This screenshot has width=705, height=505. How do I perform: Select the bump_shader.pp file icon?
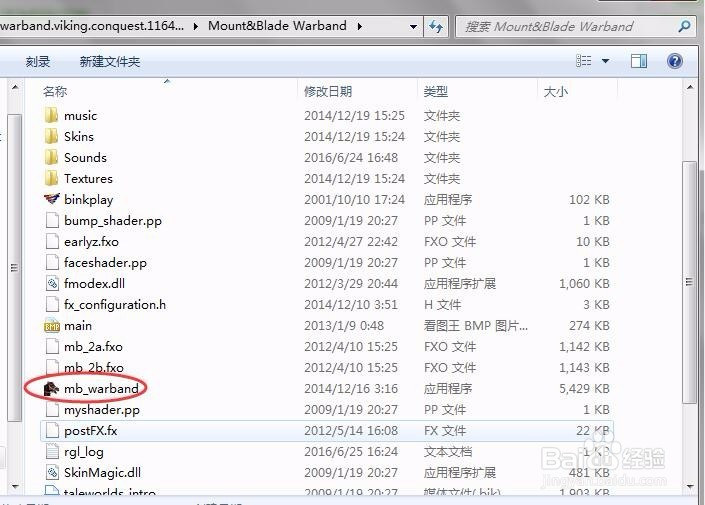point(52,221)
